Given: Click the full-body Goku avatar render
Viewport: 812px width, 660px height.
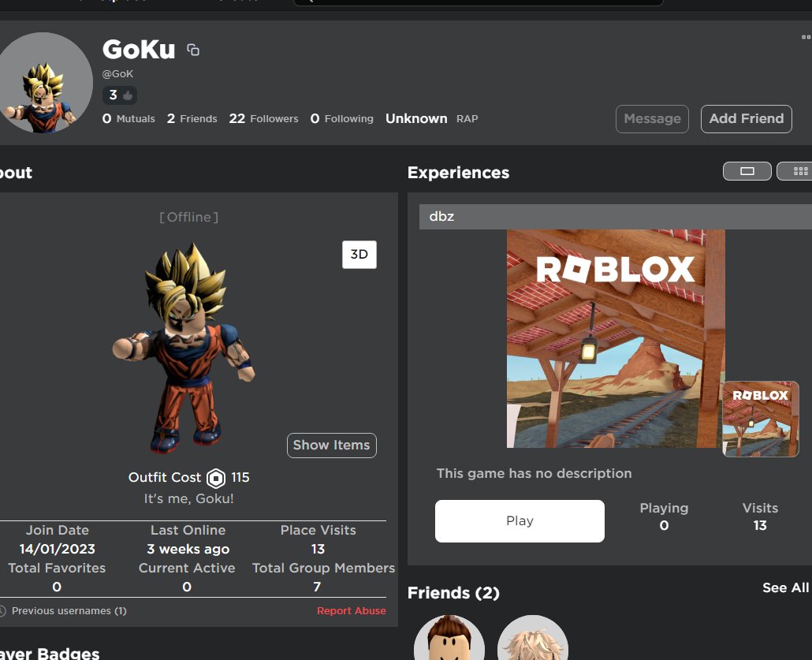Looking at the screenshot, I should pyautogui.click(x=184, y=348).
